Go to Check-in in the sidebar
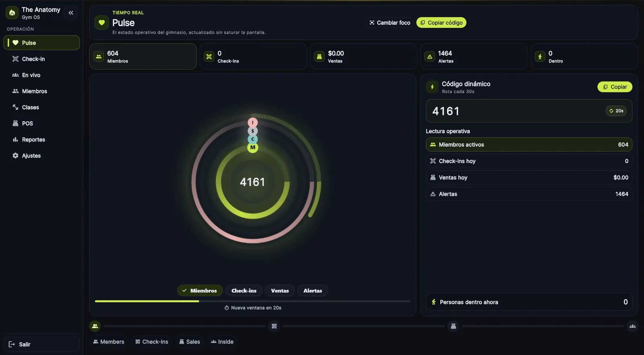Image resolution: width=644 pixels, height=355 pixels. point(41,59)
